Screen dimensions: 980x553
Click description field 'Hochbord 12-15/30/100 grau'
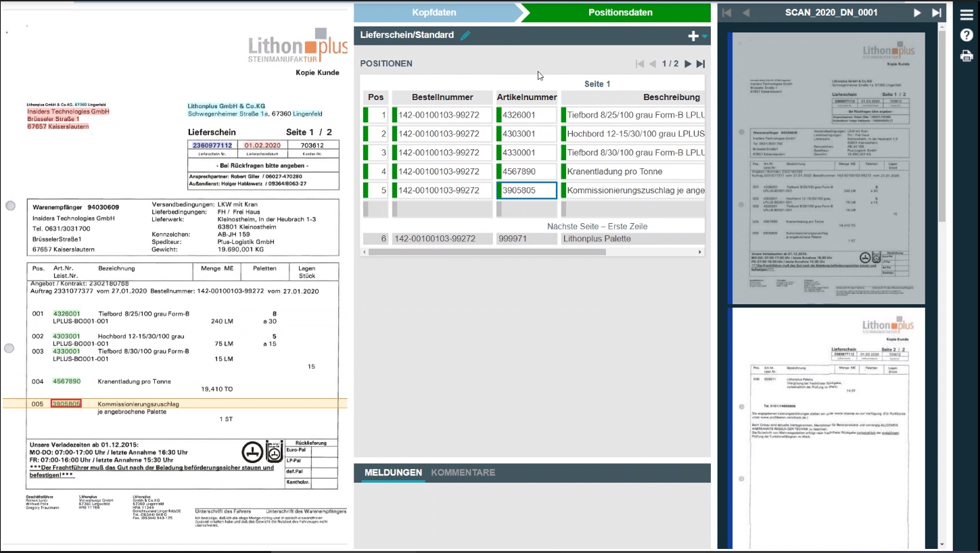[x=633, y=134]
